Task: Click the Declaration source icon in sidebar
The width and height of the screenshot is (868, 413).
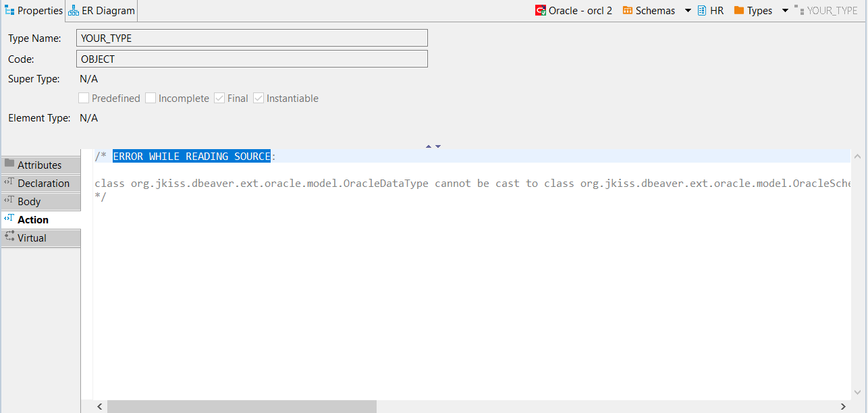Action: (9, 183)
